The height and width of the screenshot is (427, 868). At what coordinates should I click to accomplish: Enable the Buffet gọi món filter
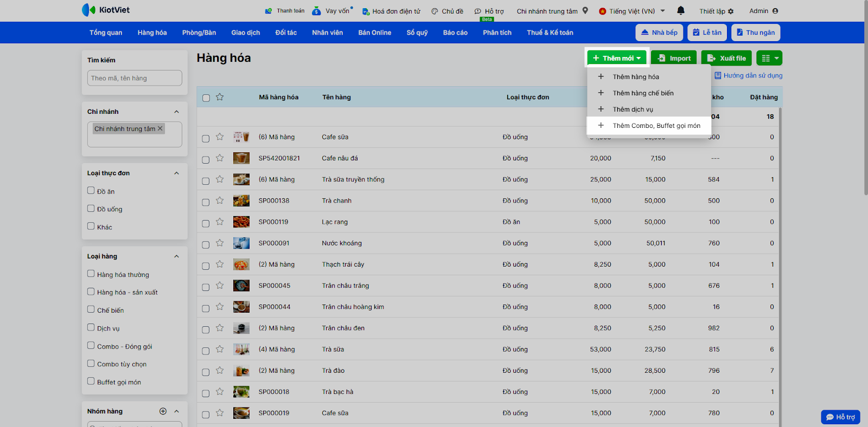coord(91,381)
